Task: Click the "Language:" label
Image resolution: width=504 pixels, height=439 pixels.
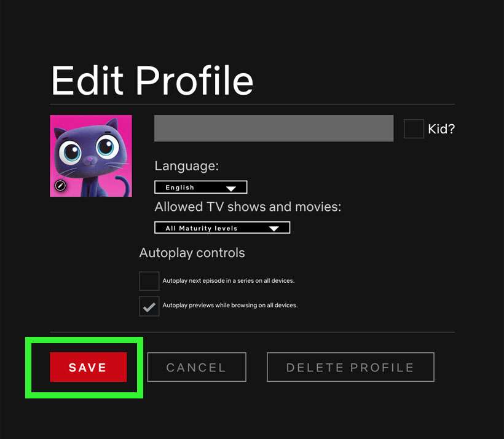Action: (186, 166)
